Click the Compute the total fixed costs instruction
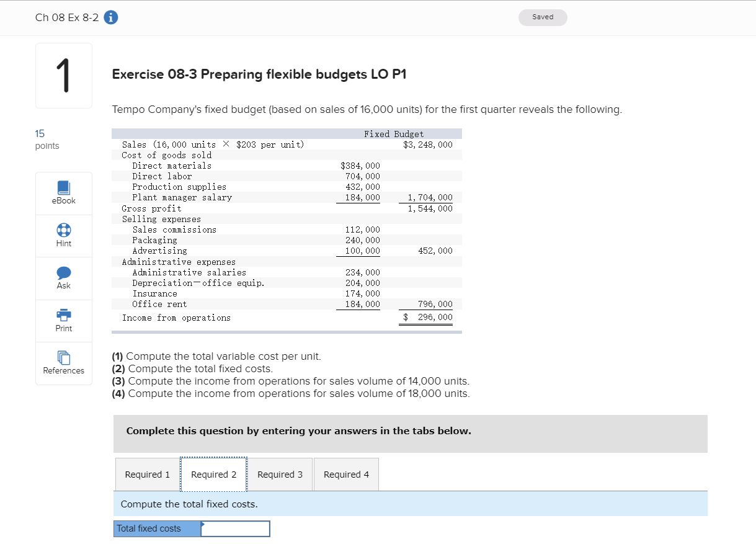The height and width of the screenshot is (544, 756). [x=189, y=504]
